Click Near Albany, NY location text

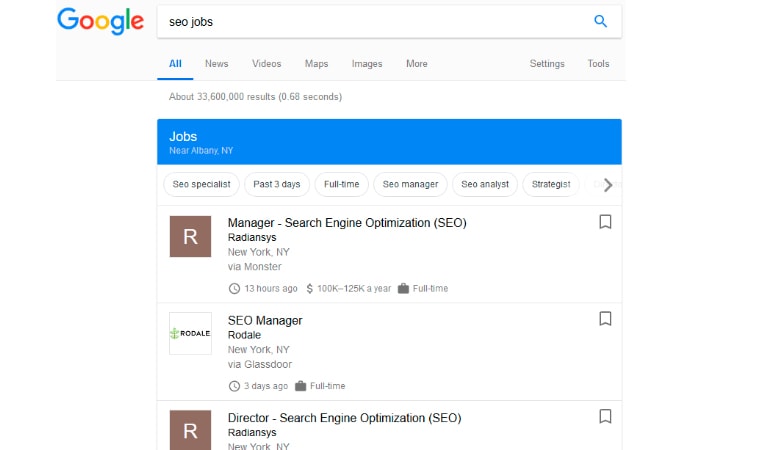(x=201, y=150)
